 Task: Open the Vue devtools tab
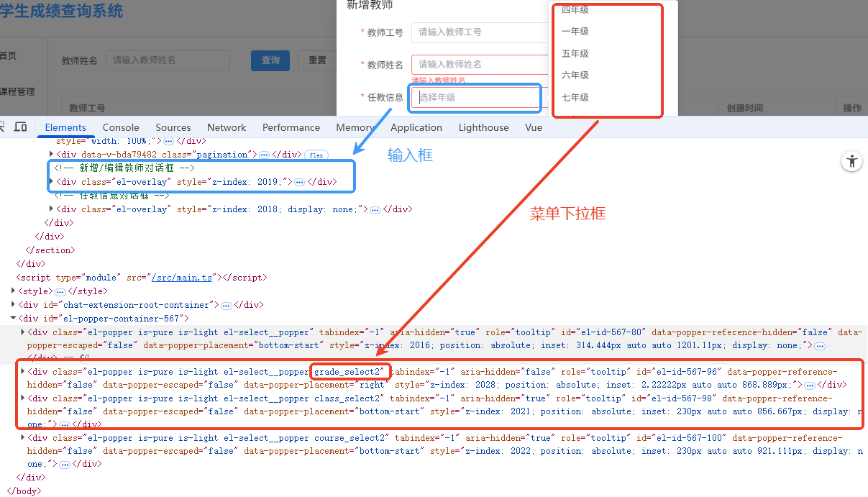tap(534, 127)
